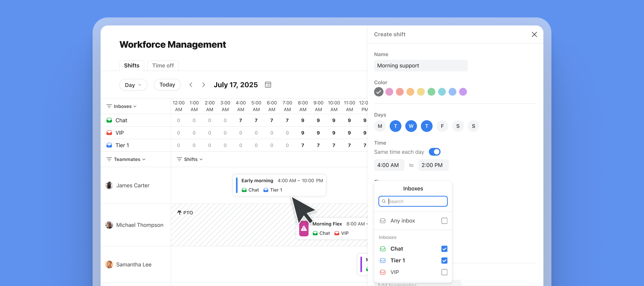Select the salmon red color swatch

pyautogui.click(x=400, y=92)
